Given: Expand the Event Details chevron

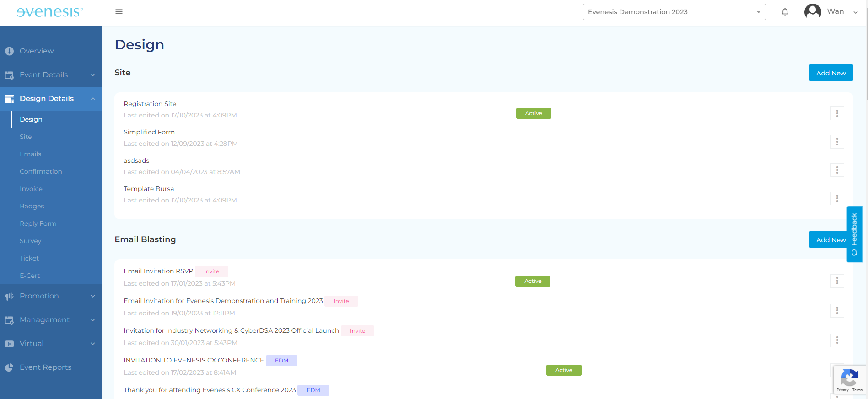Looking at the screenshot, I should point(93,75).
